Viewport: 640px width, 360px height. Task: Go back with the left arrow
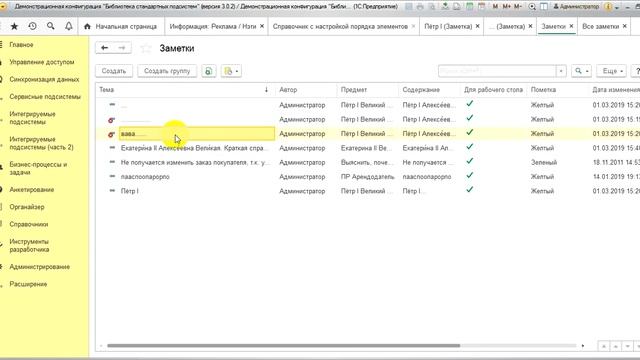[x=104, y=48]
